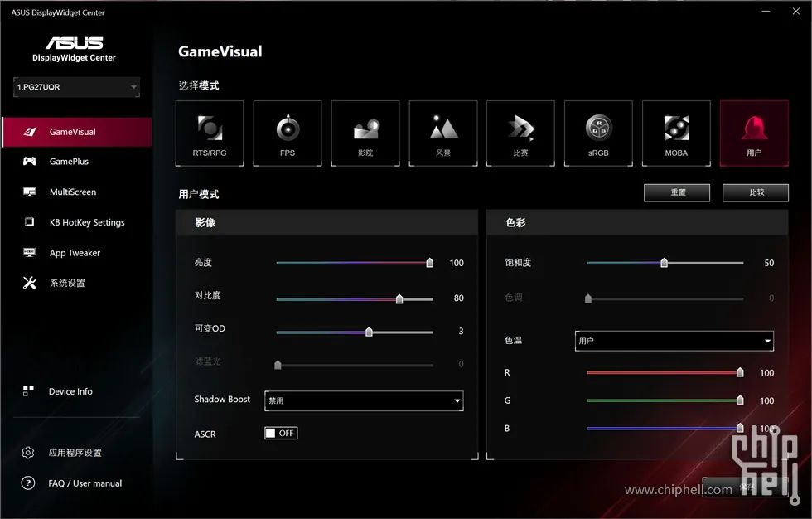Viewport: 812px width, 519px height.
Task: Click the 系统设置 wrench icon
Action: point(30,282)
